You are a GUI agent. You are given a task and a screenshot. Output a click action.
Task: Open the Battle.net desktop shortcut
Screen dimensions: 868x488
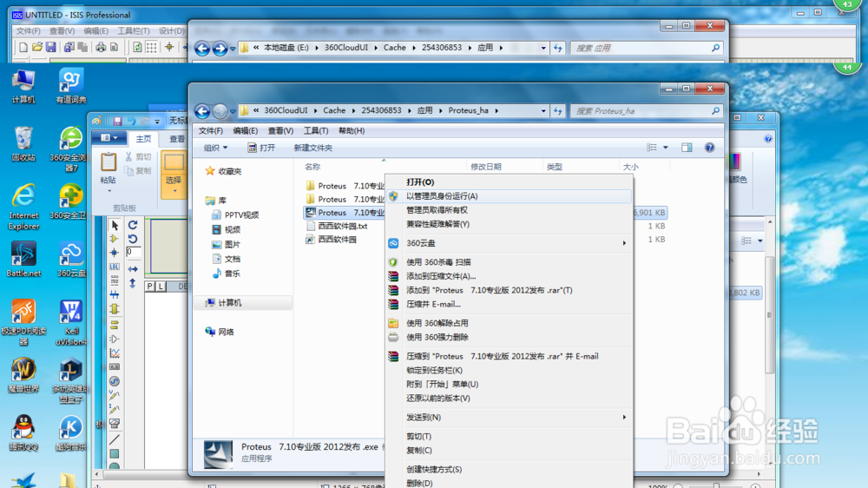23,259
